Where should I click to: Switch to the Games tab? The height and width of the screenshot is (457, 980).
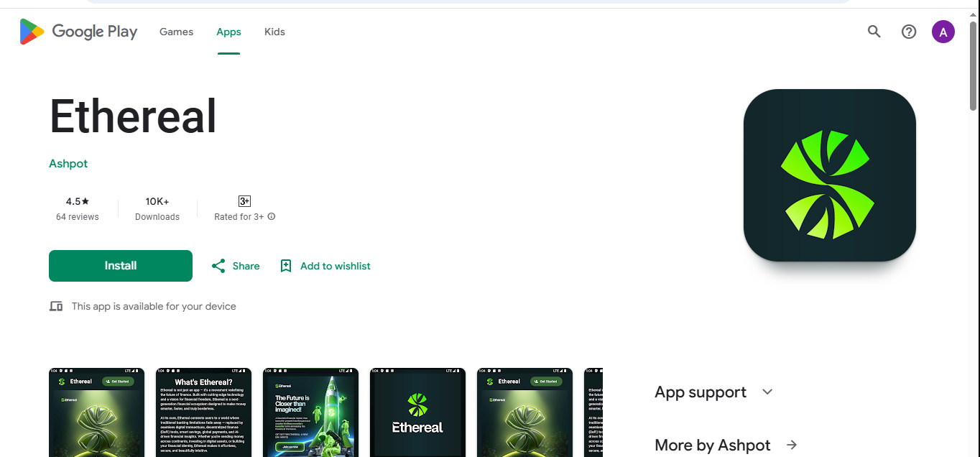(176, 32)
